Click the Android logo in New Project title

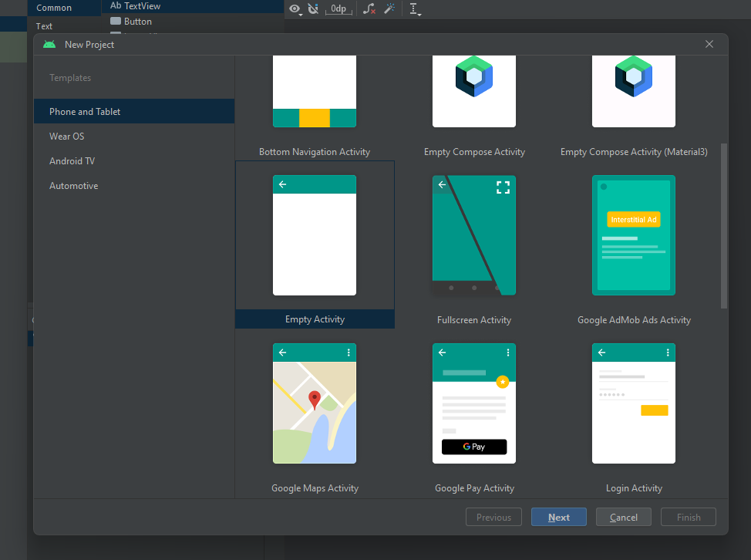pos(49,45)
